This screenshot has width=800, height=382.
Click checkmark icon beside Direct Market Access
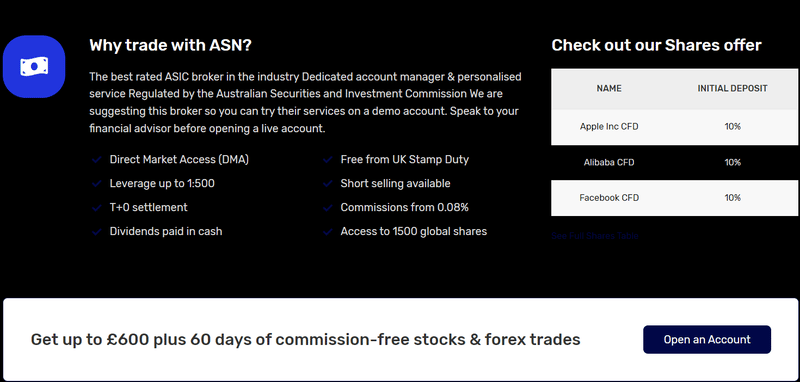pos(96,160)
